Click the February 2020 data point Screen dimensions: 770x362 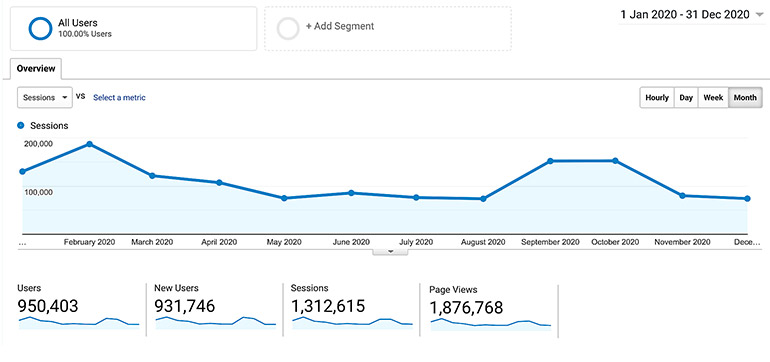(89, 144)
